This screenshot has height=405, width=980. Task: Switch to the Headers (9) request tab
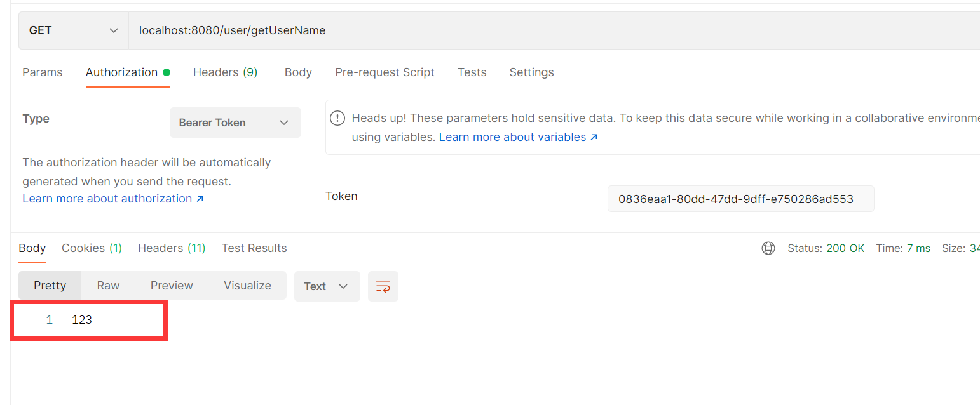point(225,72)
